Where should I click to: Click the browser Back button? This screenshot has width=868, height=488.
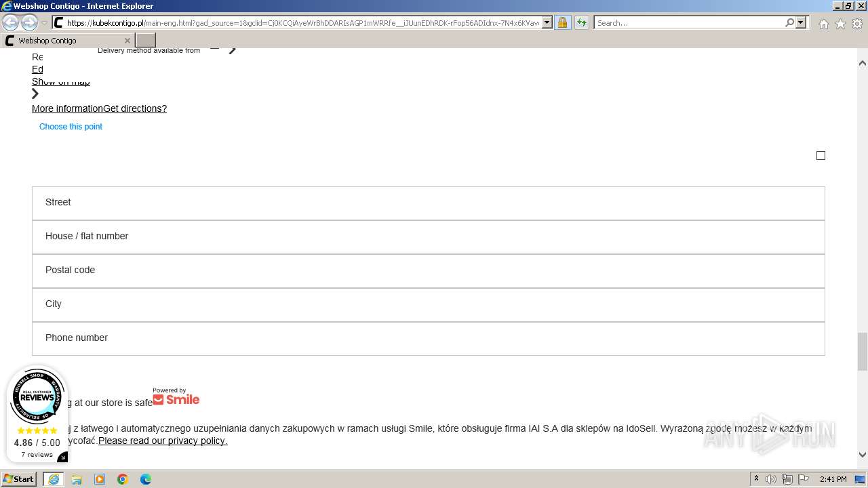click(11, 23)
